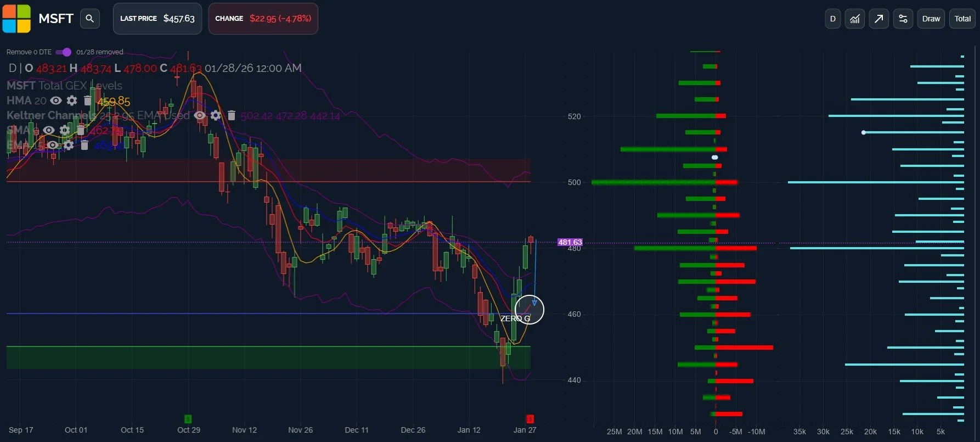Click the Last Price $457.63 box
980x442 pixels.
[157, 19]
